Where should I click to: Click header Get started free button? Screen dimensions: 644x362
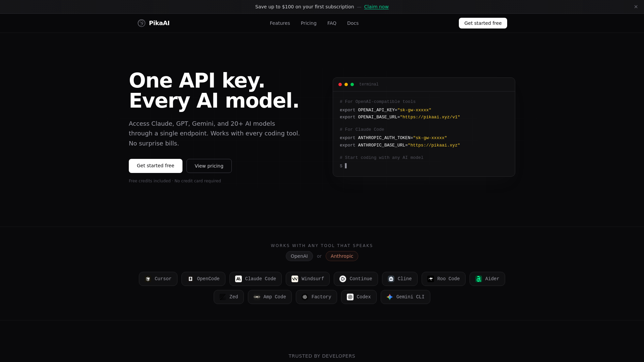point(483,23)
